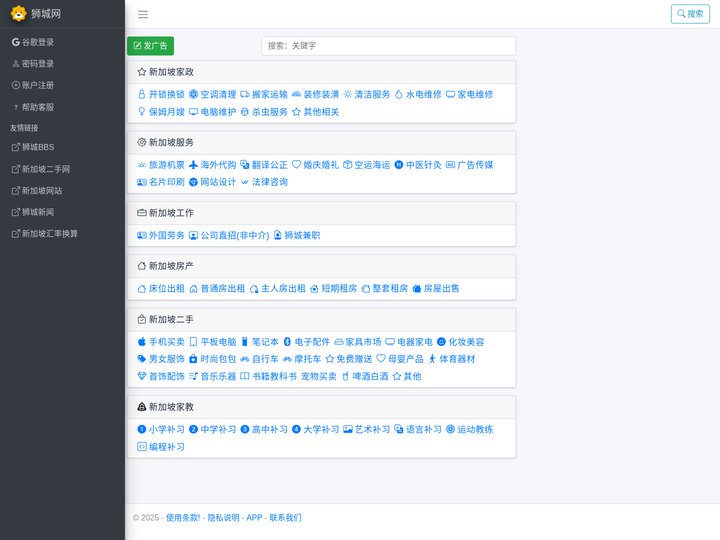Image resolution: width=720 pixels, height=540 pixels.
Task: Open the 宠物买卖 second-hand link
Action: [x=319, y=376]
